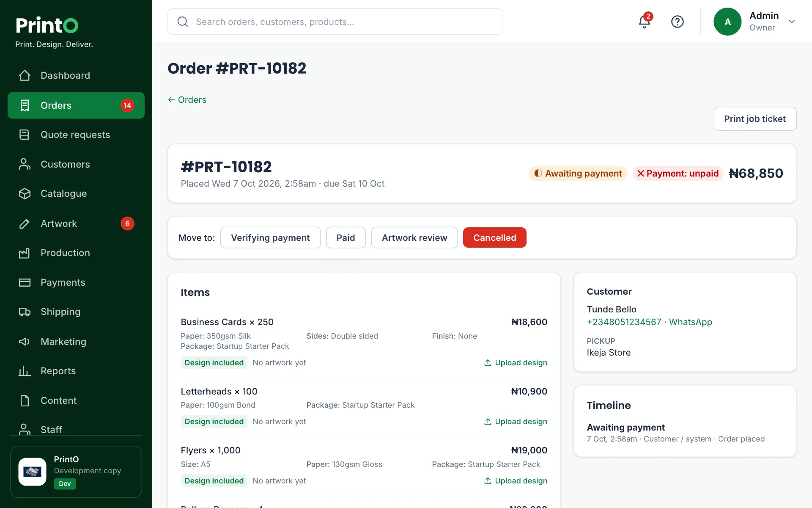Open the Catalogue section

click(x=76, y=193)
